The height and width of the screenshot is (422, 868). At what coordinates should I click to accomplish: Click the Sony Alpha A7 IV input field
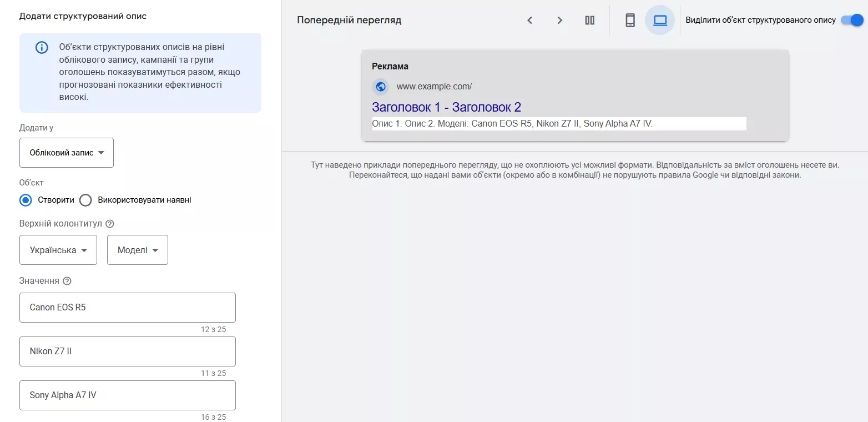[x=127, y=395]
